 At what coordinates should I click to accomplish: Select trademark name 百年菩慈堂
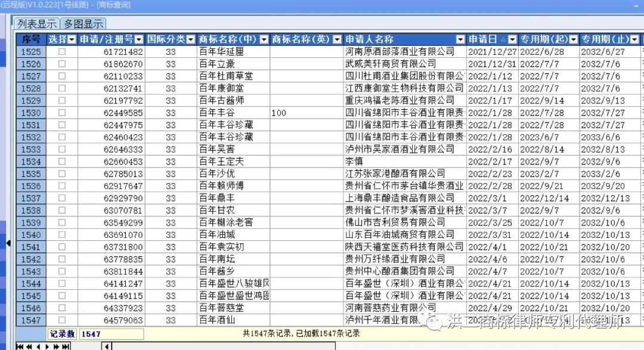click(x=221, y=308)
